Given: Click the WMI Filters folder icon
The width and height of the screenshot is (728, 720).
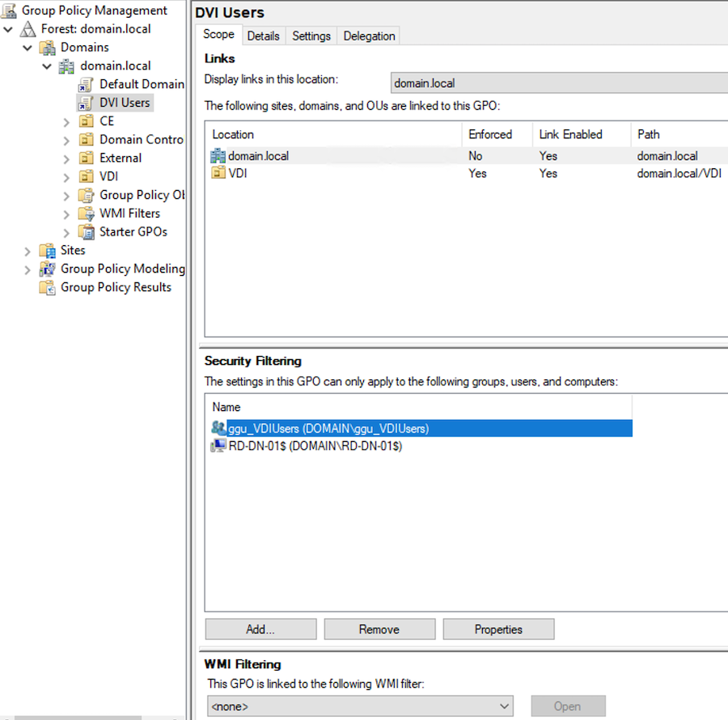Looking at the screenshot, I should tap(86, 214).
